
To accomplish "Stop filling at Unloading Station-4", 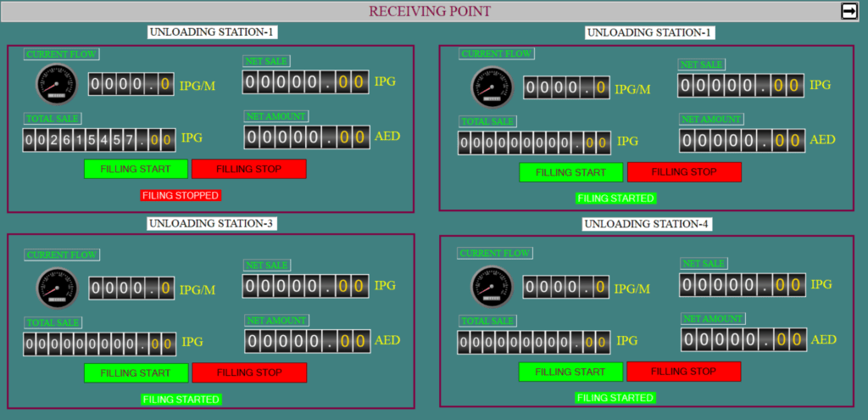I will pos(684,372).
